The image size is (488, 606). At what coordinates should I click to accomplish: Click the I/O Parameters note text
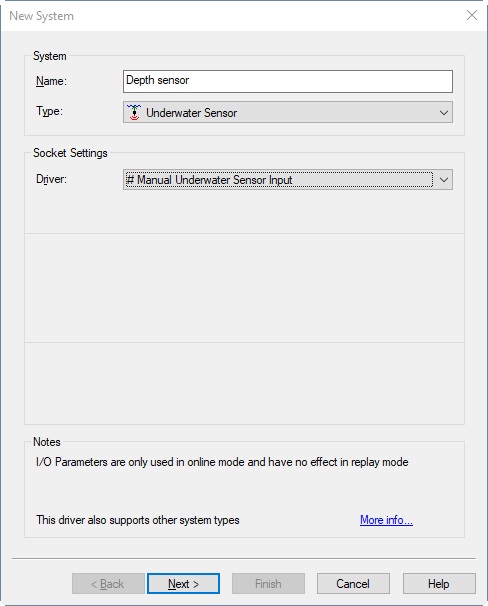coord(222,462)
